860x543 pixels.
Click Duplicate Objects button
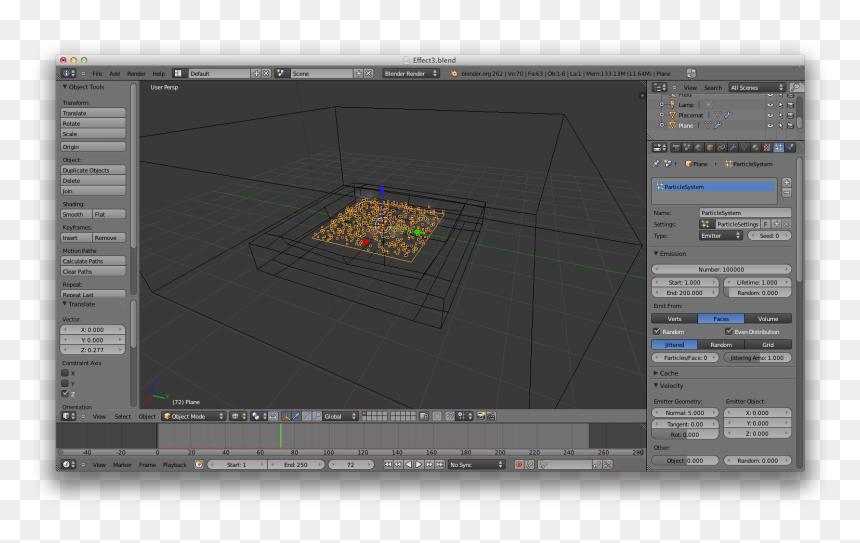click(x=93, y=170)
